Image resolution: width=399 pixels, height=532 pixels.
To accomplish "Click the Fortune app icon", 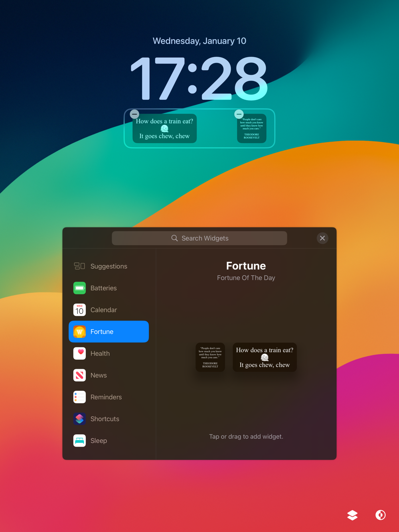I will 79,332.
